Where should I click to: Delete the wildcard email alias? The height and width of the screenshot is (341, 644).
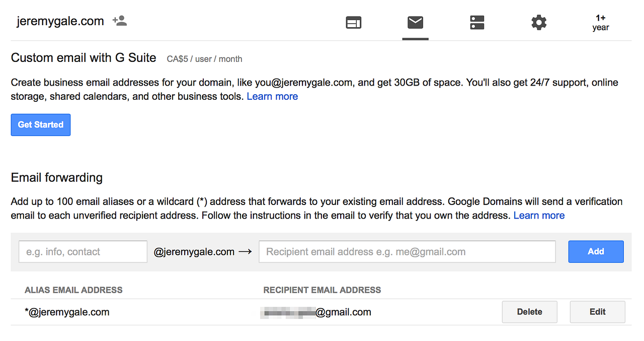(x=529, y=312)
